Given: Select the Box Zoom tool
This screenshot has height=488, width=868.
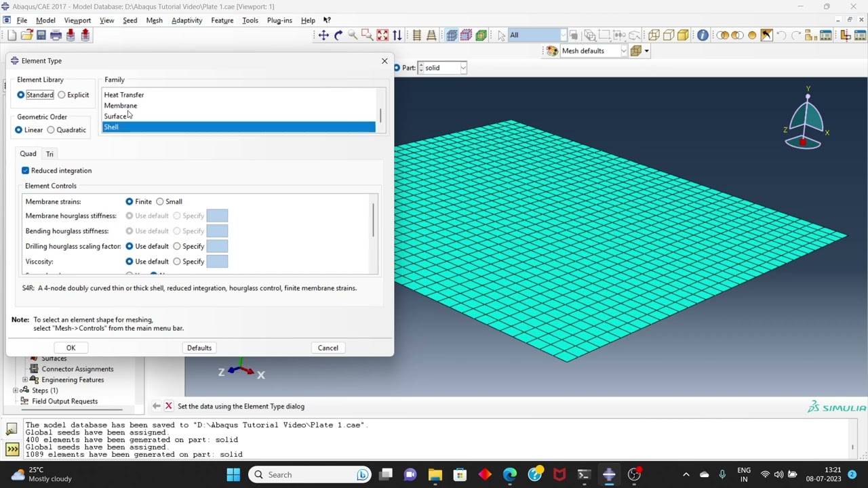Looking at the screenshot, I should pyautogui.click(x=367, y=35).
